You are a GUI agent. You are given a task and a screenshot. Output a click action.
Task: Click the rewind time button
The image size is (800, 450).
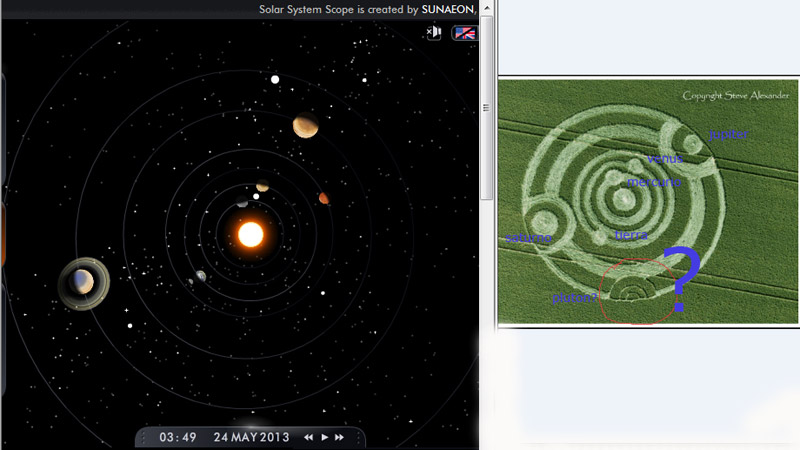coord(310,438)
